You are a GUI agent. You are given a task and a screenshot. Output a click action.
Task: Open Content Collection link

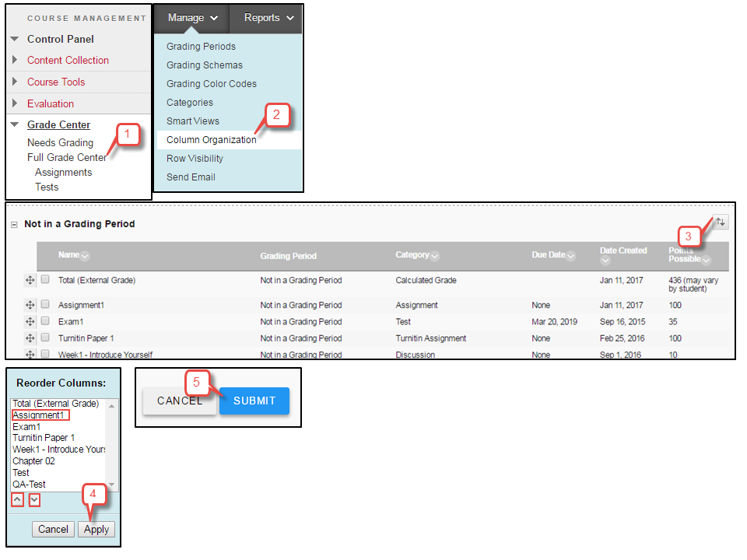coord(68,60)
